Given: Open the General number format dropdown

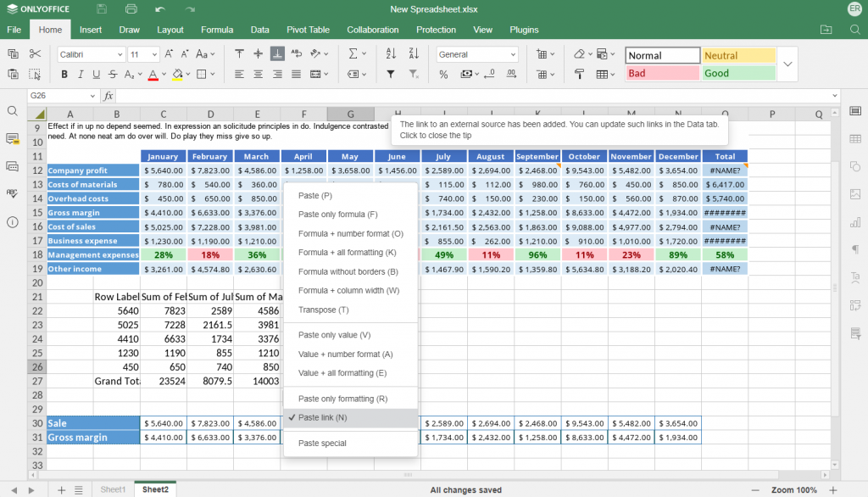Looking at the screenshot, I should 476,53.
